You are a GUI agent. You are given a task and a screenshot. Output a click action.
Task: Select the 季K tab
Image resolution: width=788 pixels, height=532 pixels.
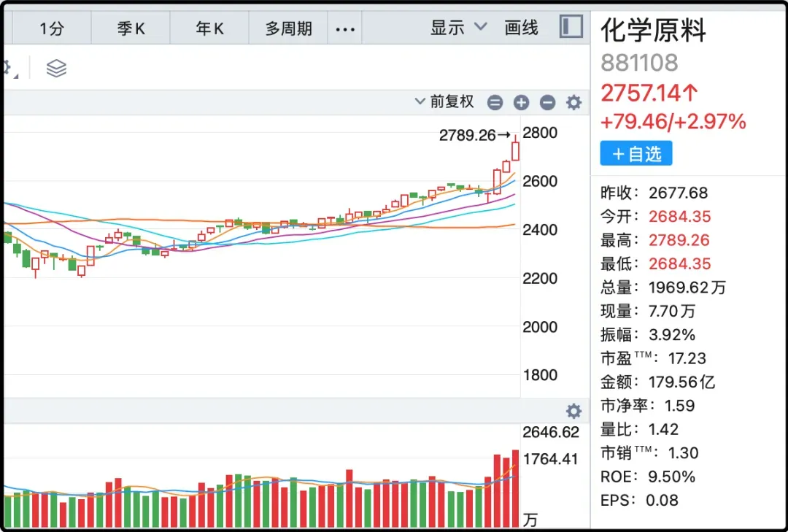pos(131,28)
